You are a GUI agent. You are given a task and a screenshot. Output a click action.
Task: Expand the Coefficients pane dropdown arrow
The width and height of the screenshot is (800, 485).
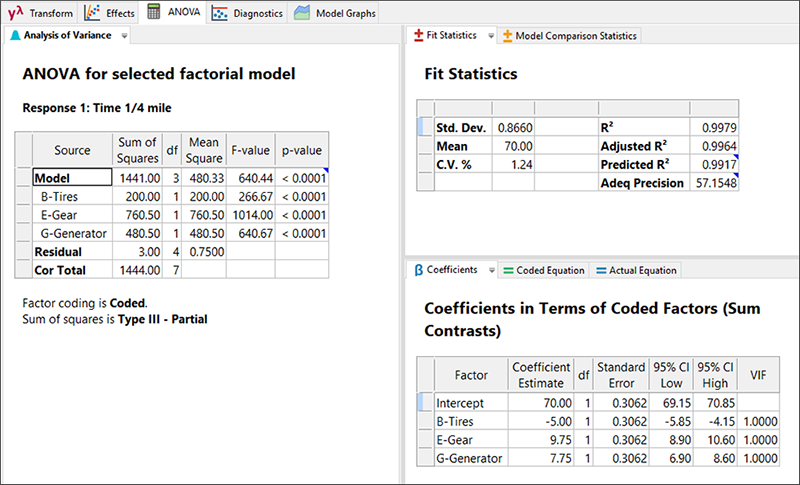(490, 270)
